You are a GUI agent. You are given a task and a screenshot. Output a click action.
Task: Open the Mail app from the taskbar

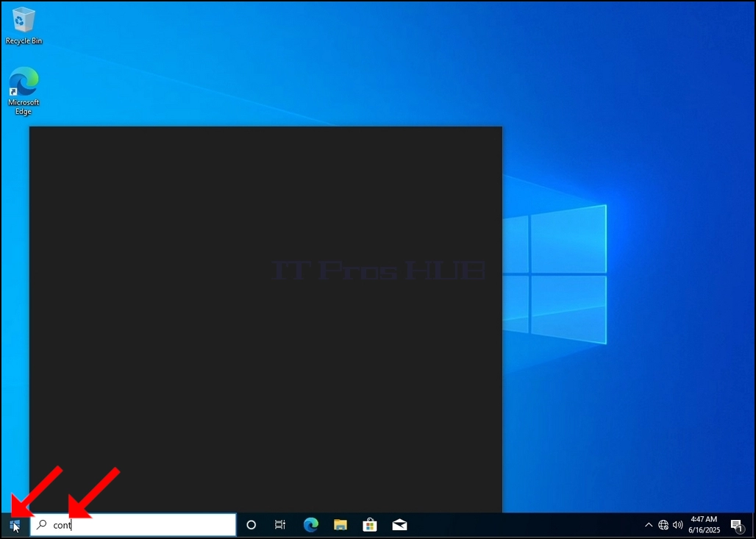(x=400, y=524)
